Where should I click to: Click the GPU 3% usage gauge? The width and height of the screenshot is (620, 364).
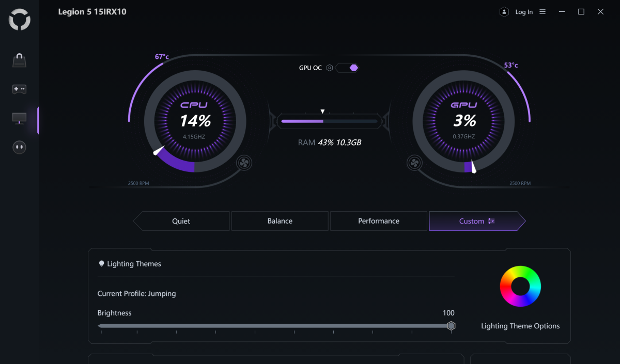coord(463,121)
